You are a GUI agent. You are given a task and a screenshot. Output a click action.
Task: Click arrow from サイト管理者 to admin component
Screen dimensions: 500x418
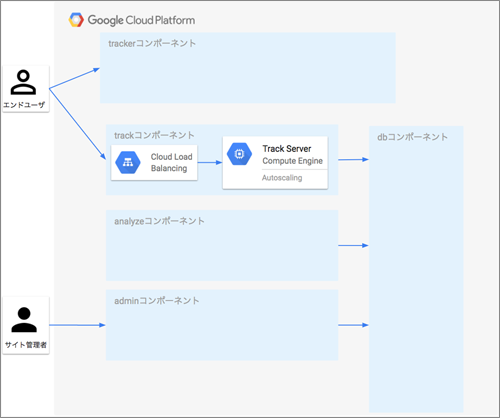pos(77,325)
